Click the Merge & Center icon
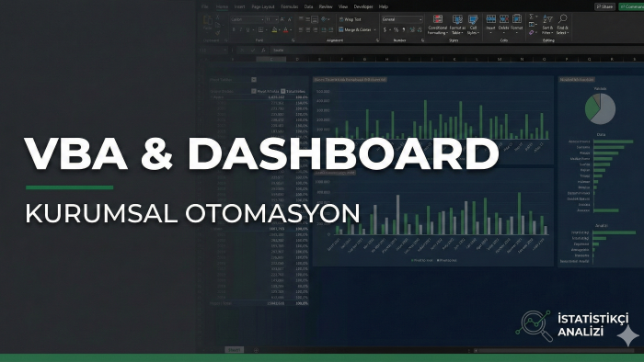The width and height of the screenshot is (644, 362). tap(355, 30)
